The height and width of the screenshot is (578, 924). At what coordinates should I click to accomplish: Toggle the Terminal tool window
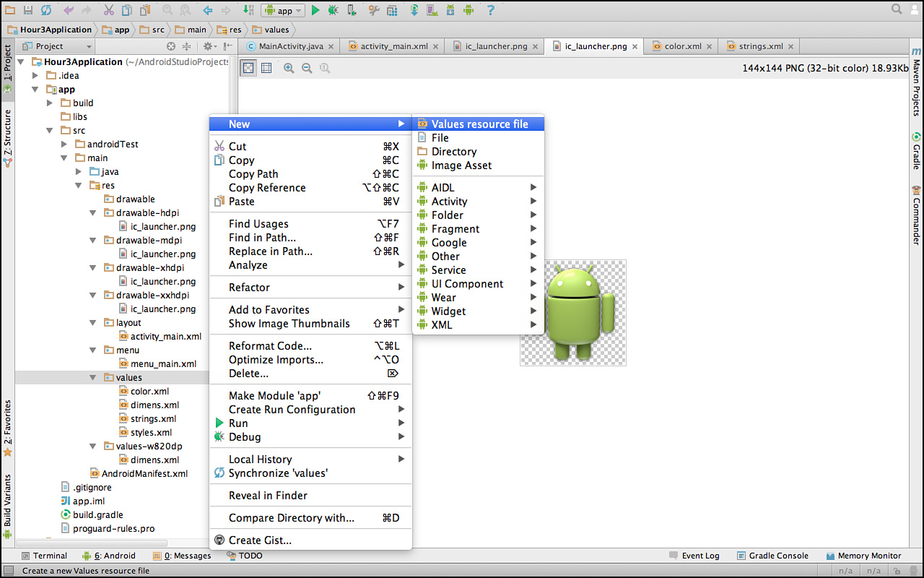tap(44, 556)
